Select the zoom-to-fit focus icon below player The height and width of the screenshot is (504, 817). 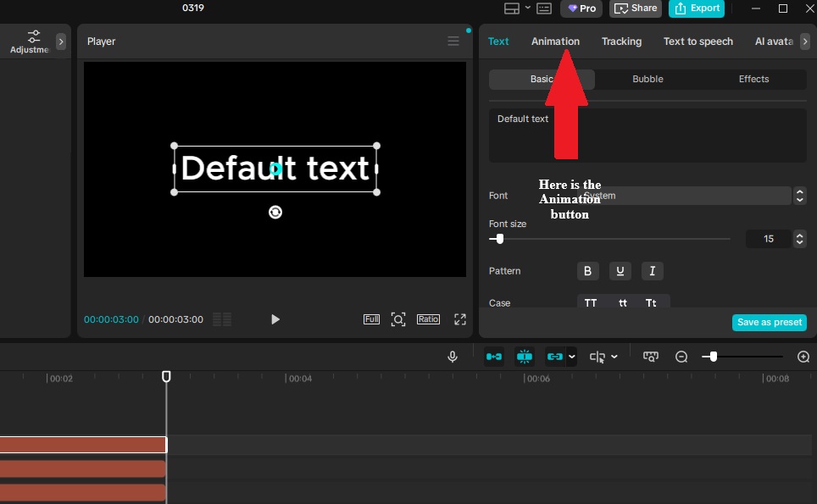(398, 319)
